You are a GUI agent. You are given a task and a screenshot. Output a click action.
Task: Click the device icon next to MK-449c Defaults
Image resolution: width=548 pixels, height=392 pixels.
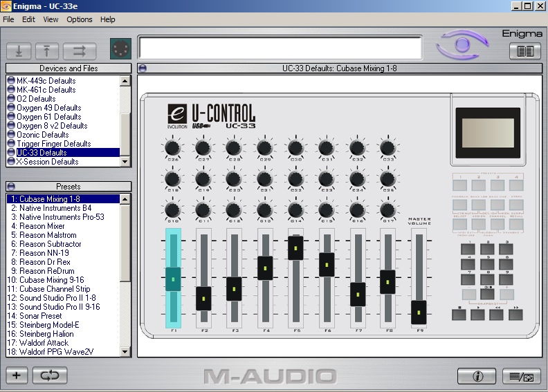tap(11, 81)
